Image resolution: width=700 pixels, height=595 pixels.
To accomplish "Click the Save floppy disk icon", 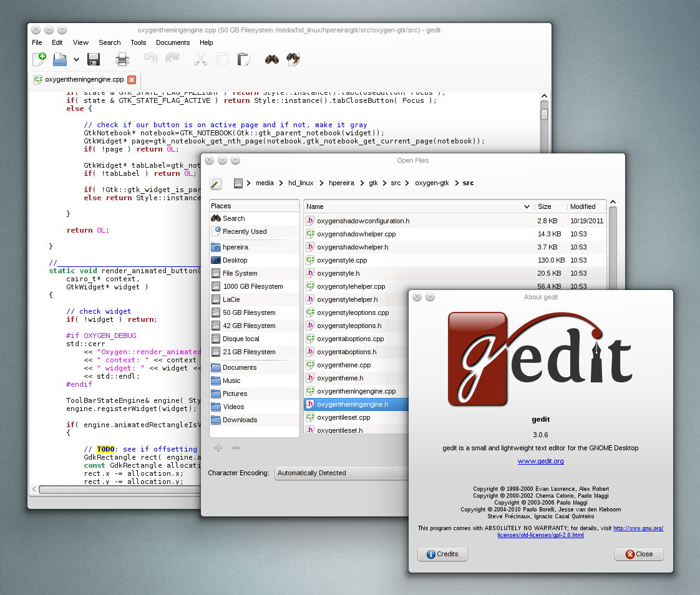I will [x=94, y=59].
